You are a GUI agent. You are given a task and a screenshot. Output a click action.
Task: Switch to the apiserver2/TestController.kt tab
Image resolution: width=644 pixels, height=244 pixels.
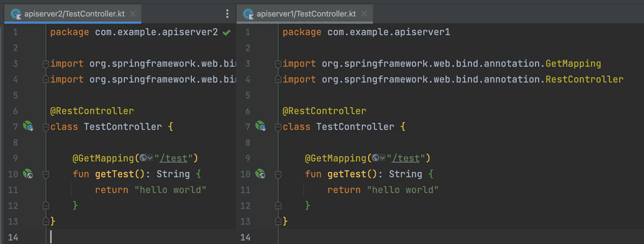(x=74, y=14)
